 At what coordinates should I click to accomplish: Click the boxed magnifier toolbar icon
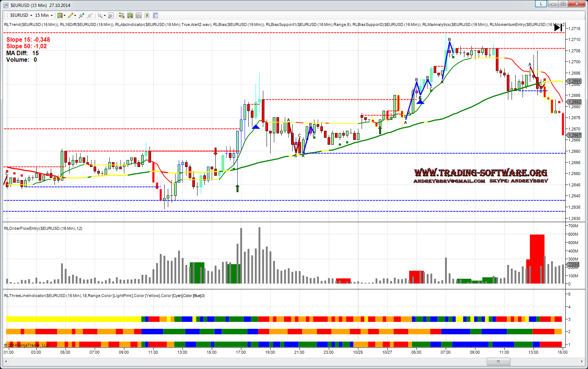(x=111, y=15)
